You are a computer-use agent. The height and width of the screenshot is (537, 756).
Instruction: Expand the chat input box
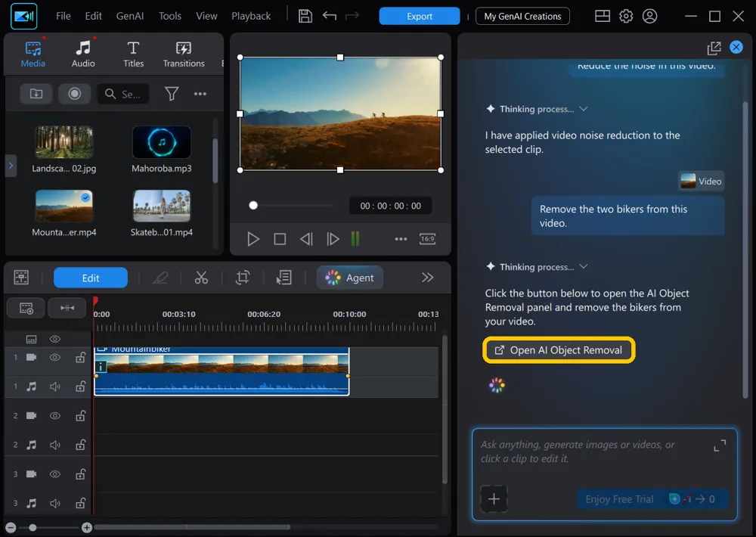click(x=720, y=445)
